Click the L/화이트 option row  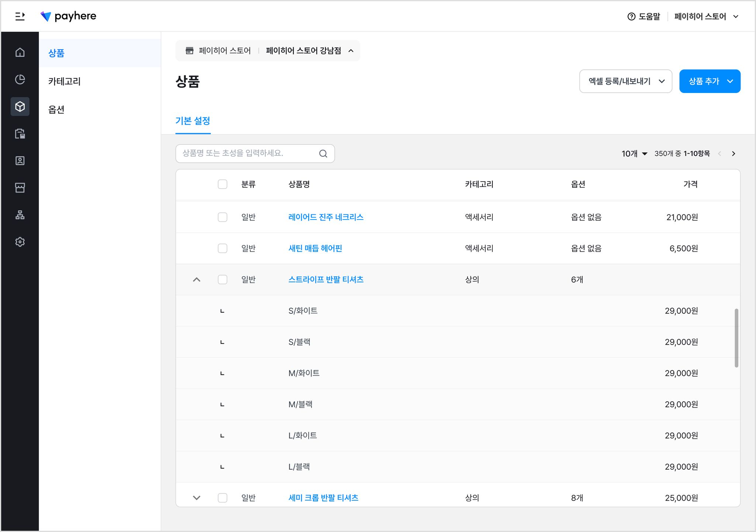(x=458, y=435)
